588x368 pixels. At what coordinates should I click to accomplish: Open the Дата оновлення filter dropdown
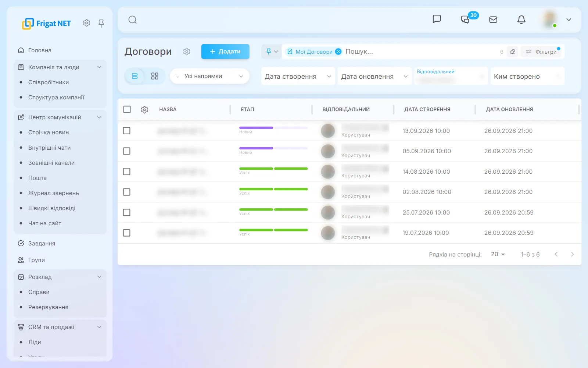(374, 76)
